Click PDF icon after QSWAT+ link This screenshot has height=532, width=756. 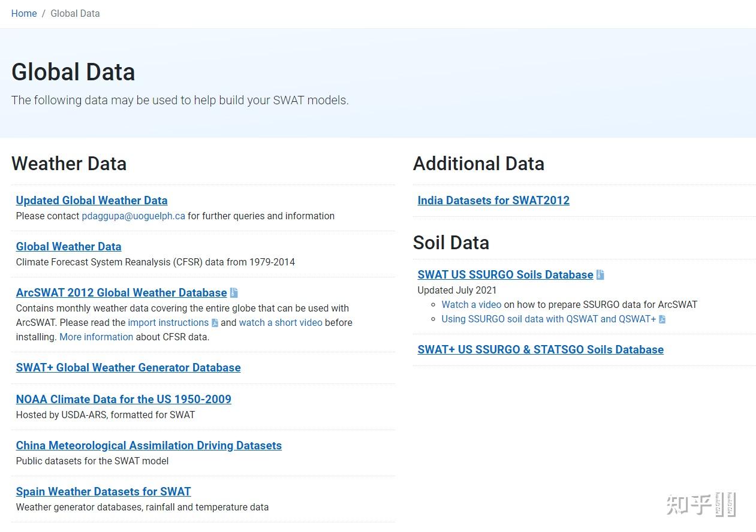point(662,319)
